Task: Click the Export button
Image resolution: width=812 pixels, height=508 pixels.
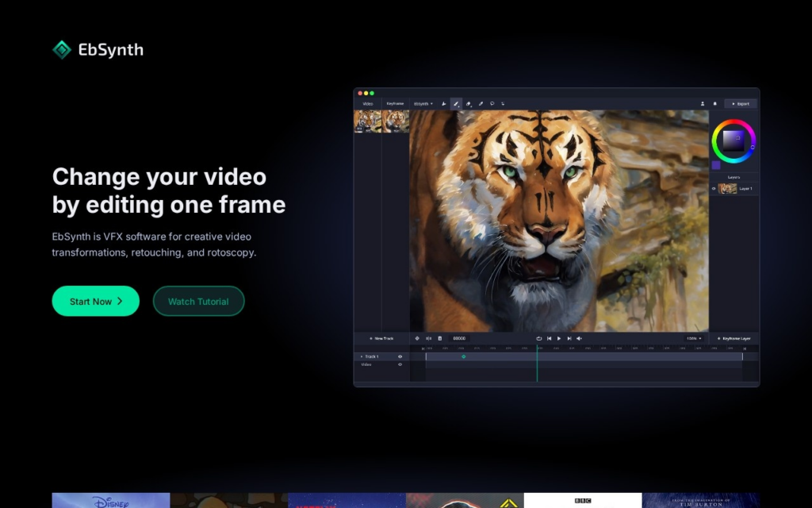Action: coord(741,104)
